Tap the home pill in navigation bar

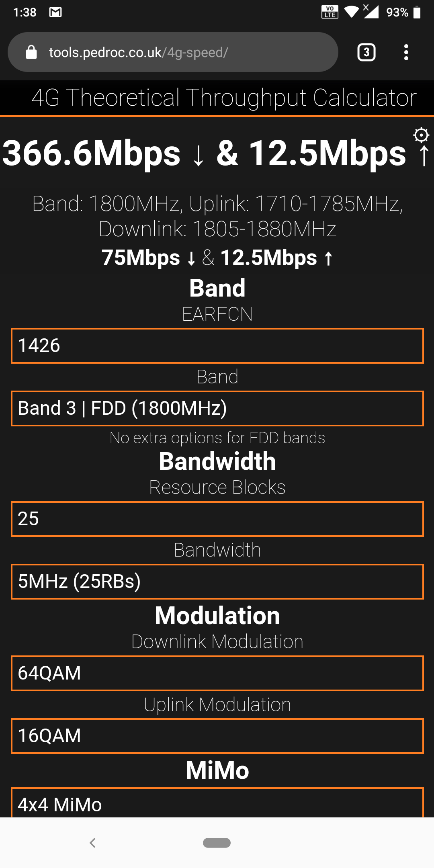pyautogui.click(x=217, y=843)
